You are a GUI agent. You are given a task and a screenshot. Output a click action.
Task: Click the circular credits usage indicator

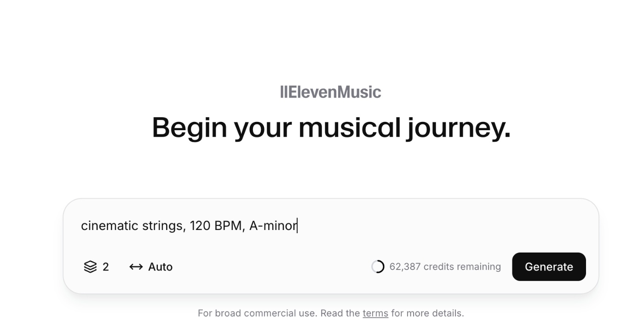[x=378, y=267]
